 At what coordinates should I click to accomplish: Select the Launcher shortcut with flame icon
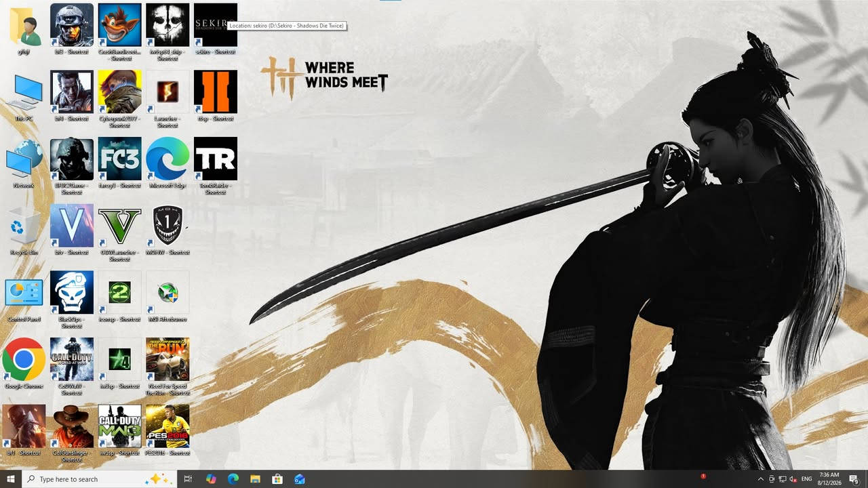(x=167, y=92)
